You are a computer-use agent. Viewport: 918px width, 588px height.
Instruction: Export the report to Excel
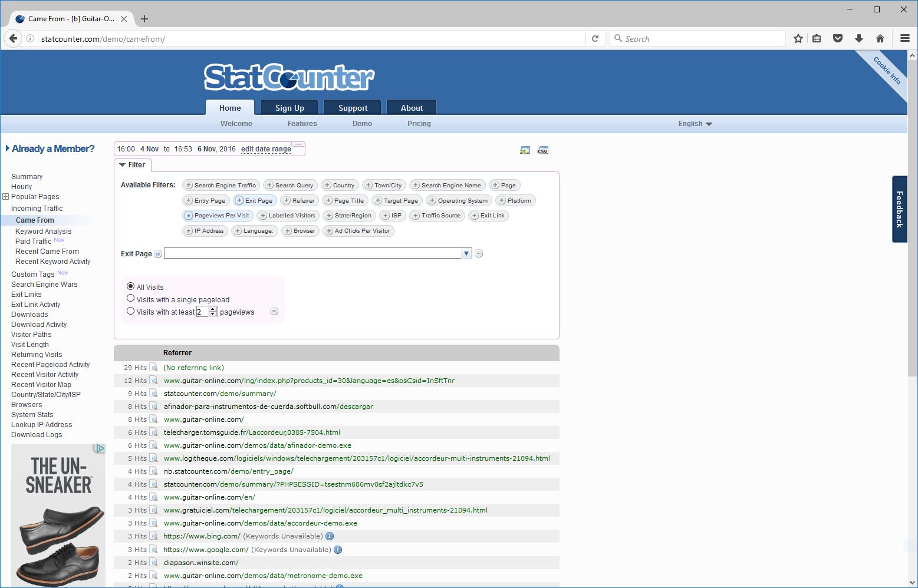(x=524, y=150)
